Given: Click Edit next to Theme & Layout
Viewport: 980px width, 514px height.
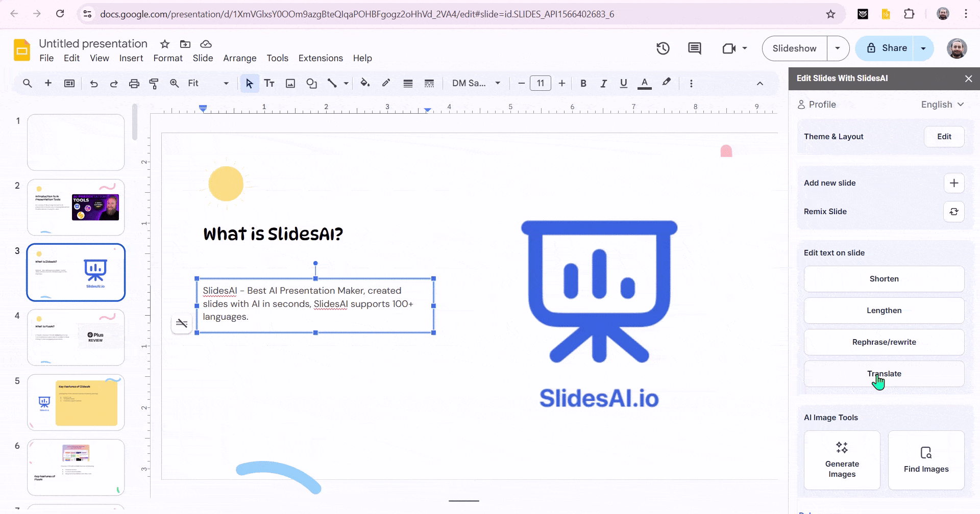Looking at the screenshot, I should (x=944, y=136).
